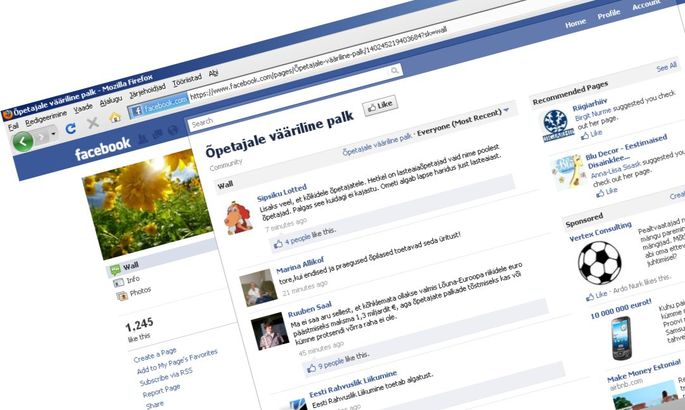Click the facebook.com site identity badge
Viewport: 685px width, 410px height.
tap(158, 106)
